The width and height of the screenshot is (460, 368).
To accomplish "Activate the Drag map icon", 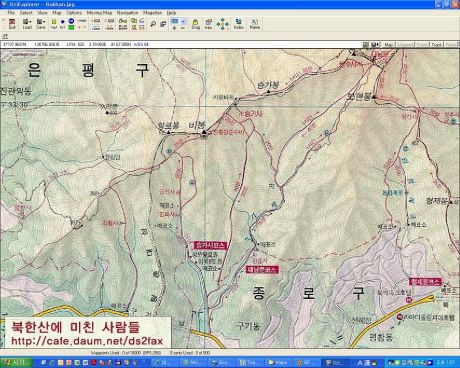I will click(196, 24).
